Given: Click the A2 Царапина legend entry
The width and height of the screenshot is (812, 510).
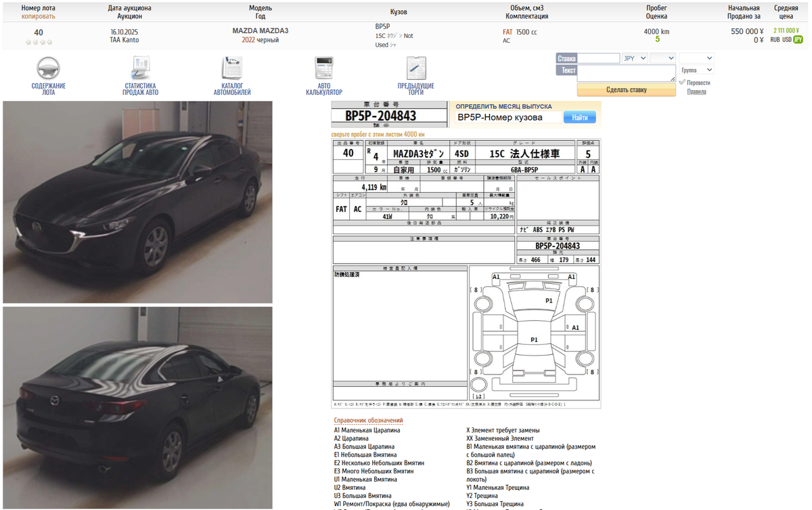Looking at the screenshot, I should click(x=351, y=438).
